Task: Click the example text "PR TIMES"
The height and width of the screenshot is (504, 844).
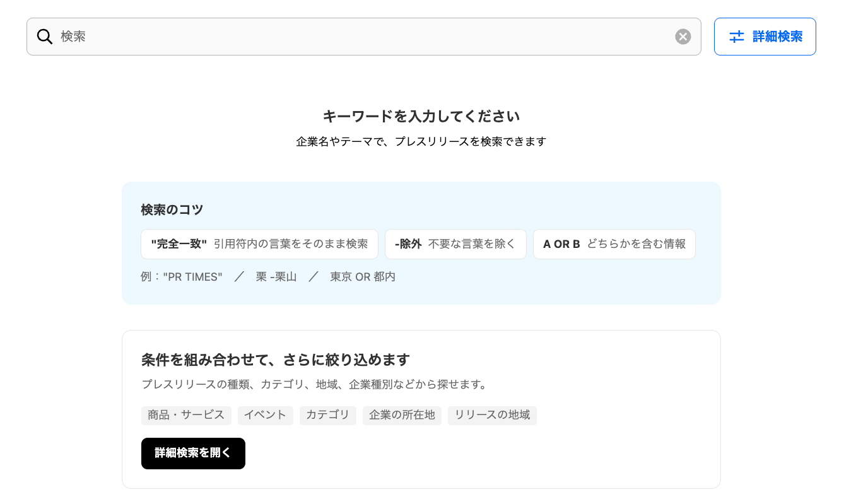Action: [192, 277]
